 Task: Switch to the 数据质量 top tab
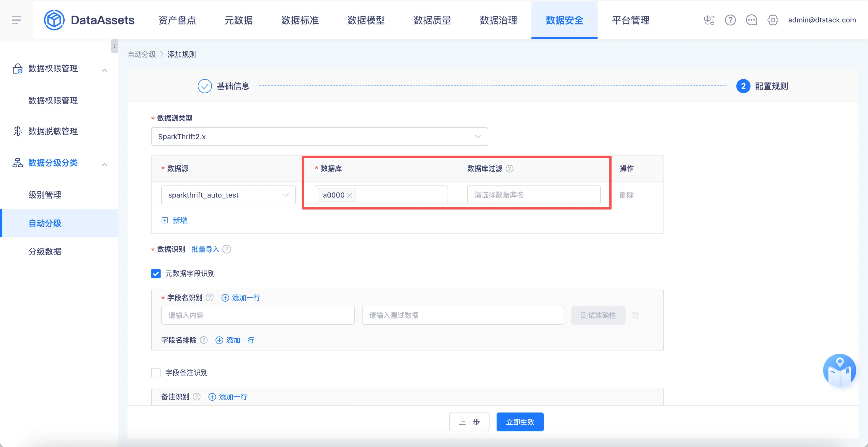(x=432, y=20)
